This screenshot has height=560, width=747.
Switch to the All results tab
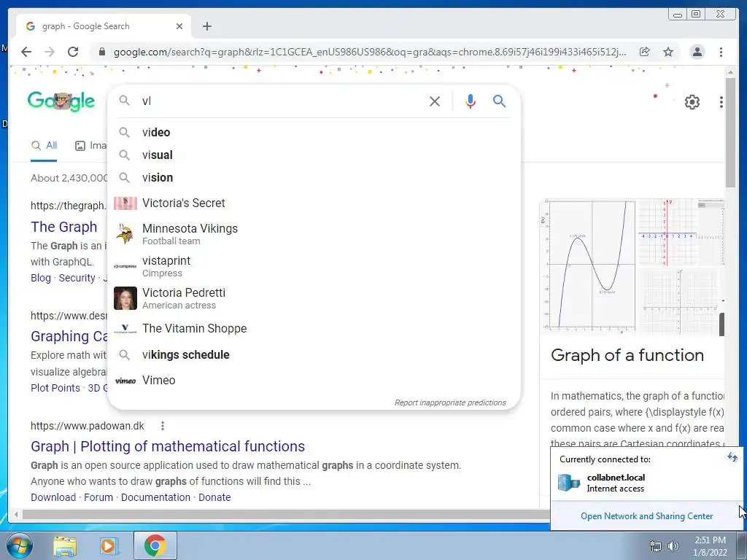pyautogui.click(x=44, y=146)
